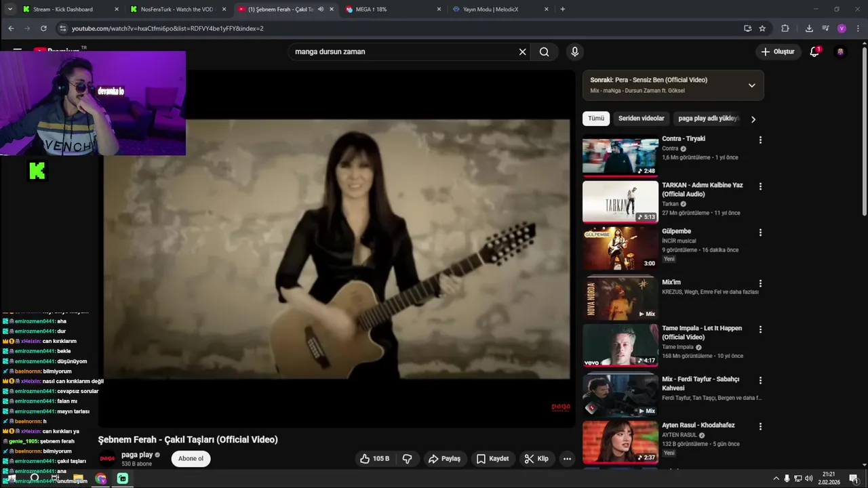Screen dimensions: 868x488
Task: Open Contra - Tiryaki video thumbnail
Action: pyautogui.click(x=620, y=157)
